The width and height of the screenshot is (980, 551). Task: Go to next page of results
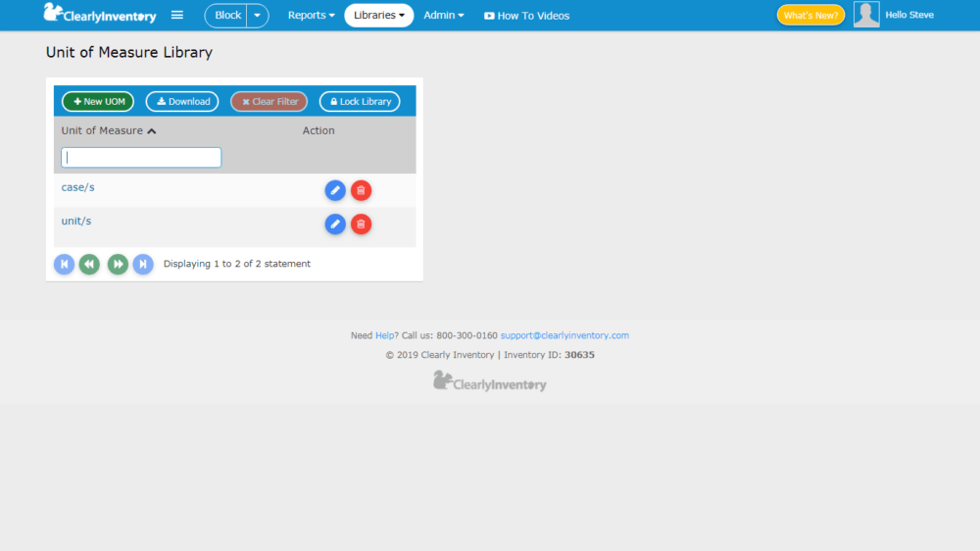(x=118, y=264)
